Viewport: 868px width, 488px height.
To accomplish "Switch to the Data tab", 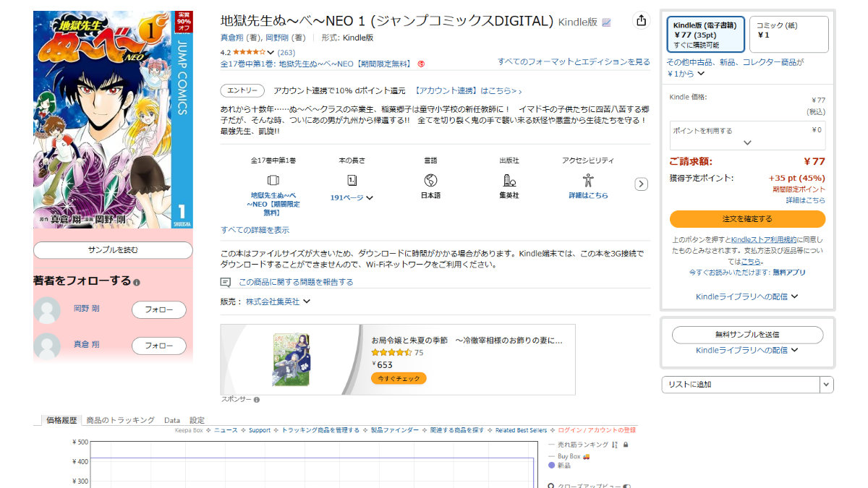I will (x=172, y=420).
